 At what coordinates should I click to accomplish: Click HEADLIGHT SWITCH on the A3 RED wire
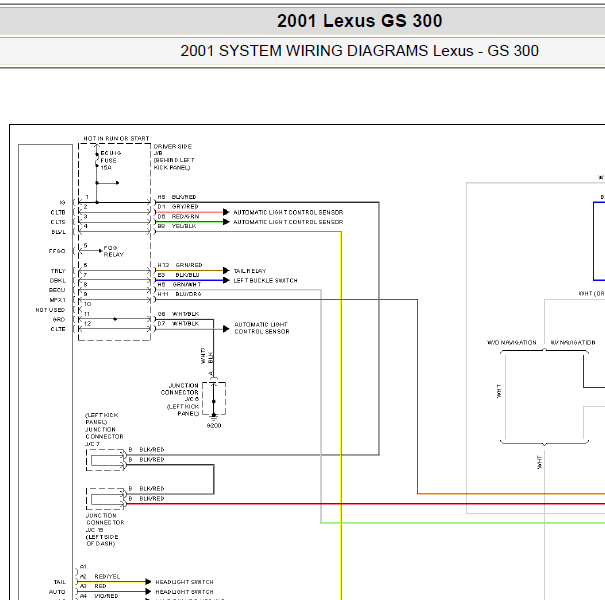point(184,592)
